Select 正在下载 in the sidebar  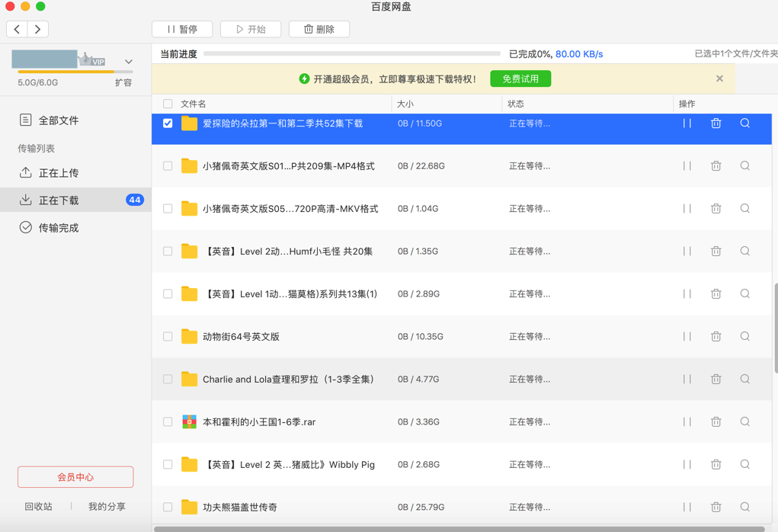tap(75, 200)
